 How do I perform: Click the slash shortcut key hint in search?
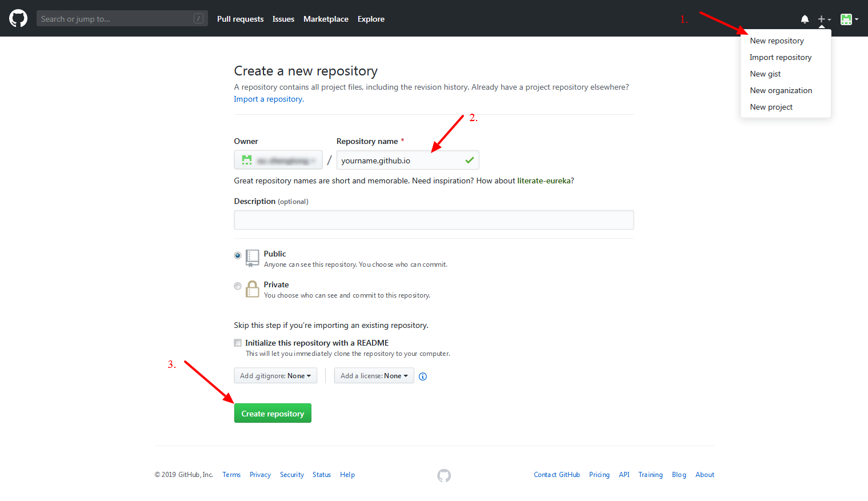pos(198,18)
